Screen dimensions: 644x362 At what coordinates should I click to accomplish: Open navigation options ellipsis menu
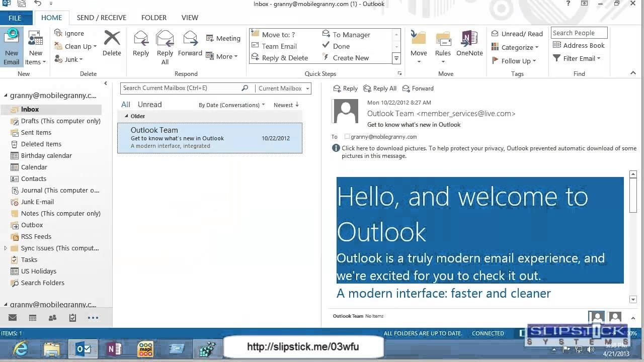pos(93,317)
